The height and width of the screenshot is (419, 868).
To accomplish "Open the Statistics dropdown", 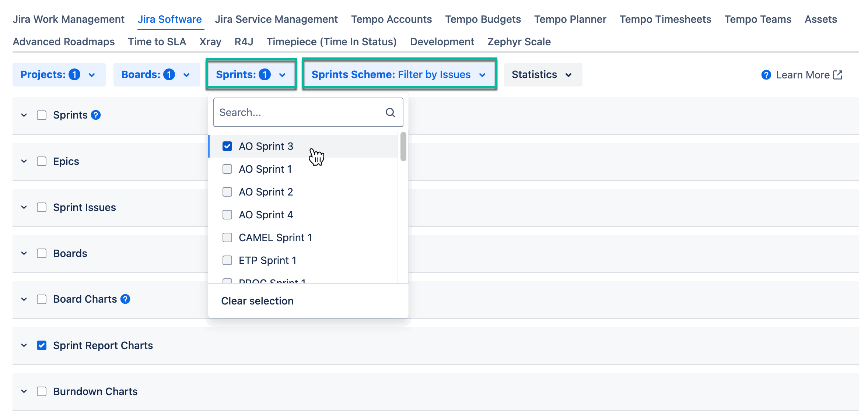I will (543, 74).
